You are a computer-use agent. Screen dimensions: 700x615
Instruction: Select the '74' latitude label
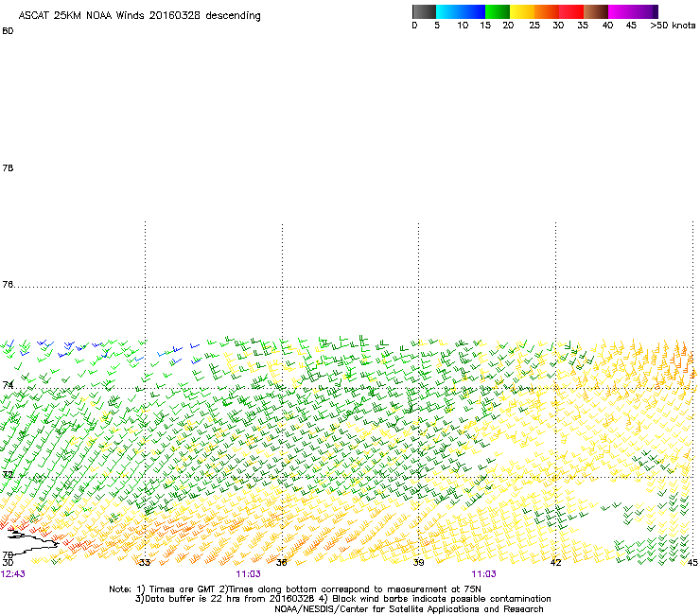pos(8,385)
